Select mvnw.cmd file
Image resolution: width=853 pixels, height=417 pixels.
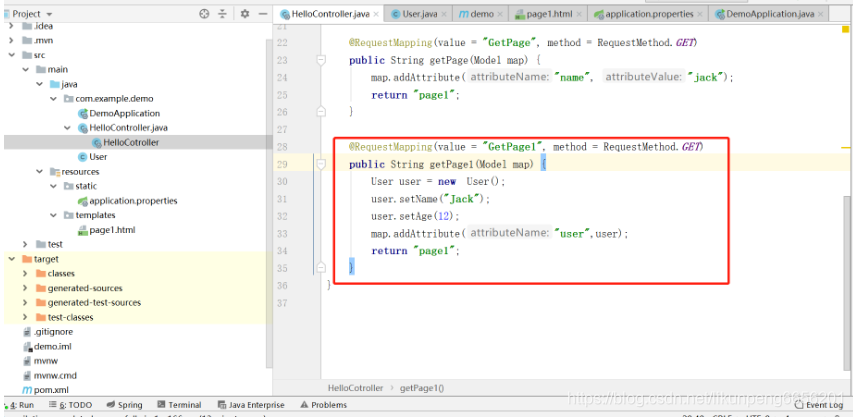coord(50,375)
